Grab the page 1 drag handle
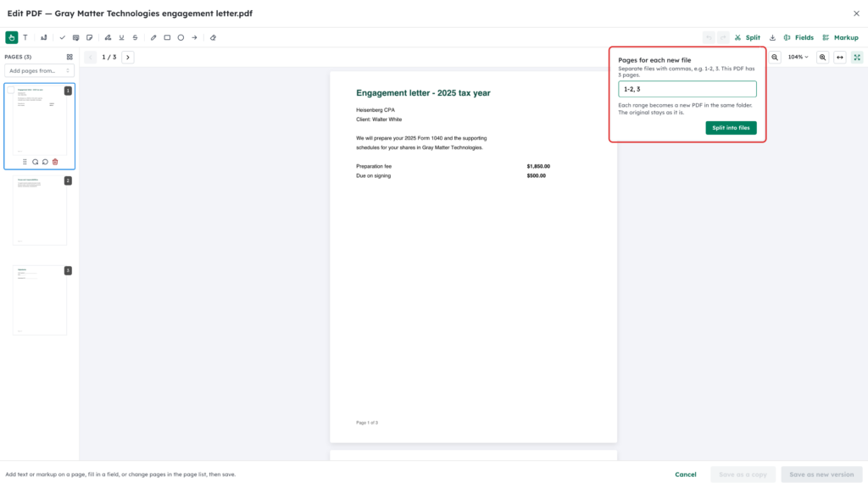This screenshot has height=488, width=868. click(25, 162)
